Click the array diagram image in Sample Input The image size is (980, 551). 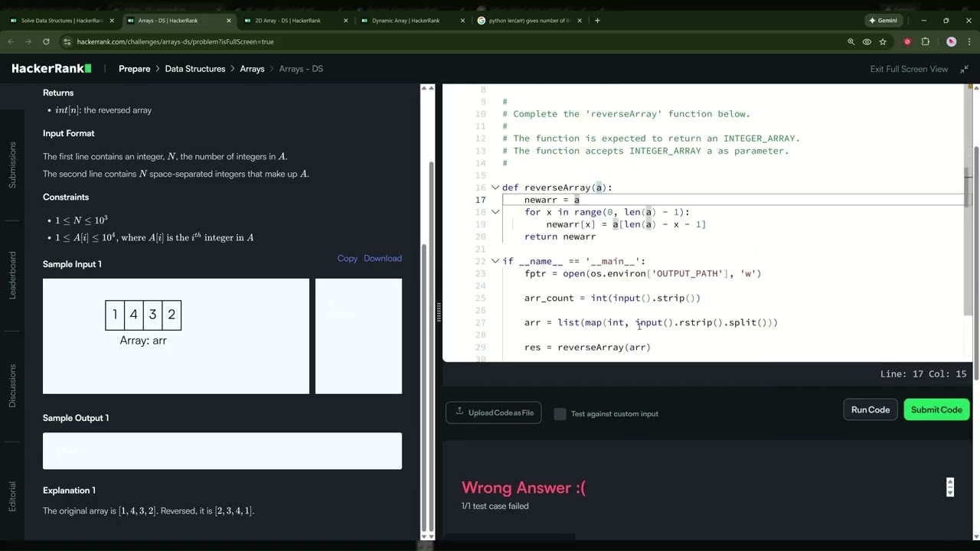click(x=143, y=322)
